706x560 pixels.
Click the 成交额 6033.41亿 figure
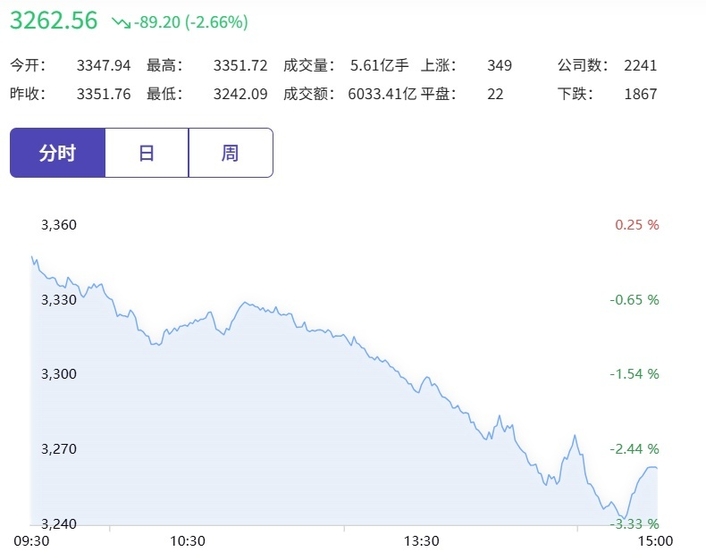click(383, 94)
